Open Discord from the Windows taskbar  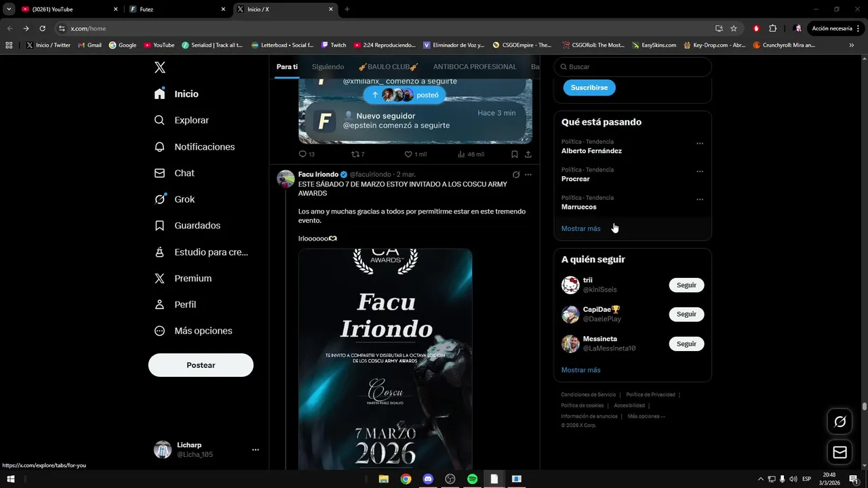pos(428,479)
